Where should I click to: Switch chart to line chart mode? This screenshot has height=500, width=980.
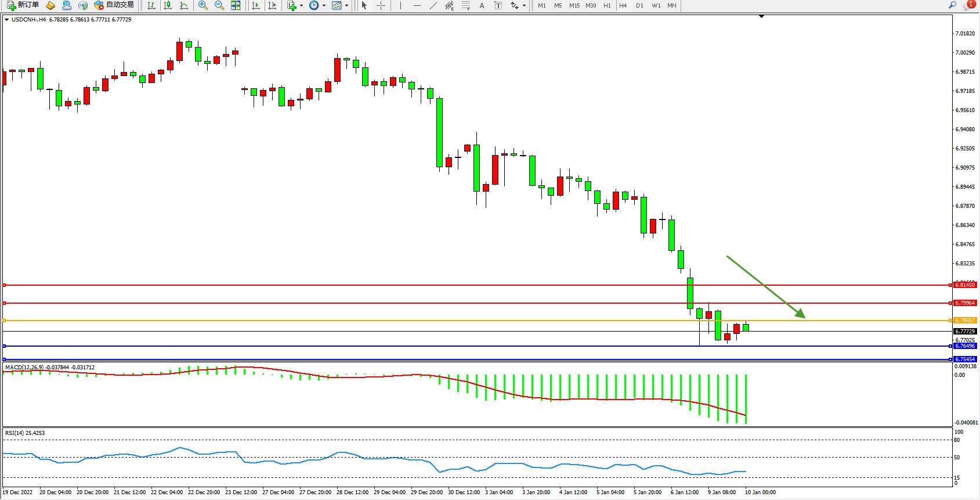184,5
